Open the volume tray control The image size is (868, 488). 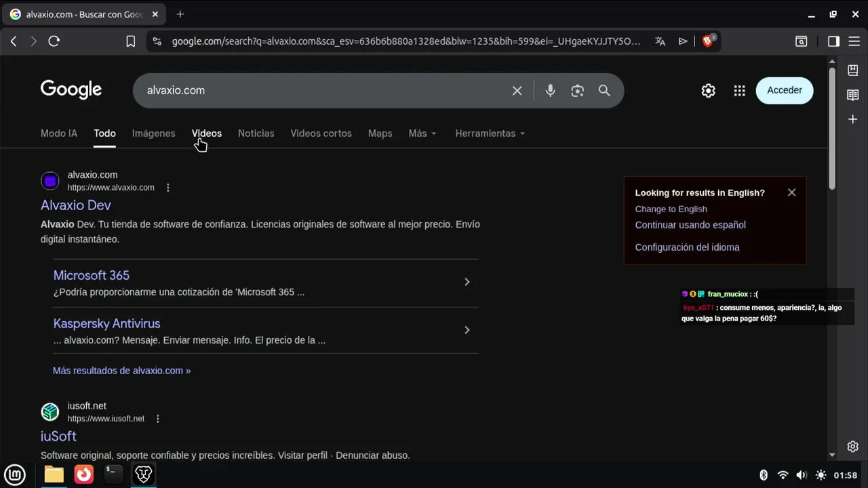coord(802,475)
